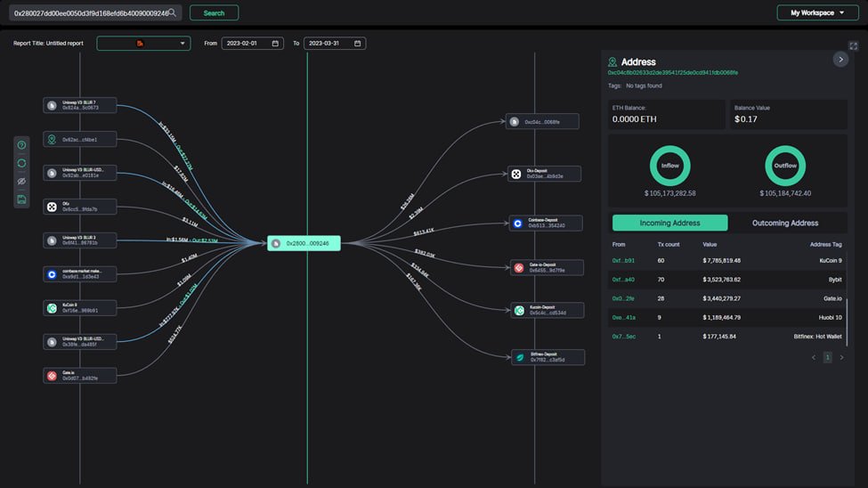Open the 0x7...5ec Bitfinex address link
This screenshot has height=488, width=868.
coord(624,337)
